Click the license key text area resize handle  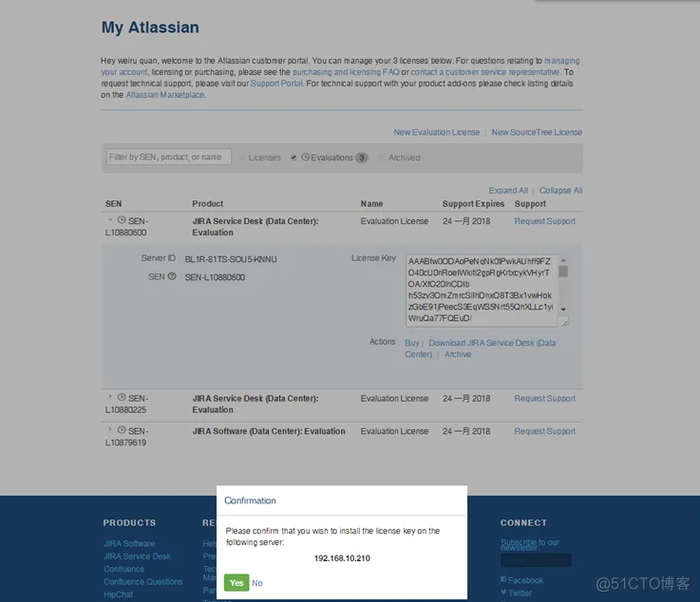point(565,322)
